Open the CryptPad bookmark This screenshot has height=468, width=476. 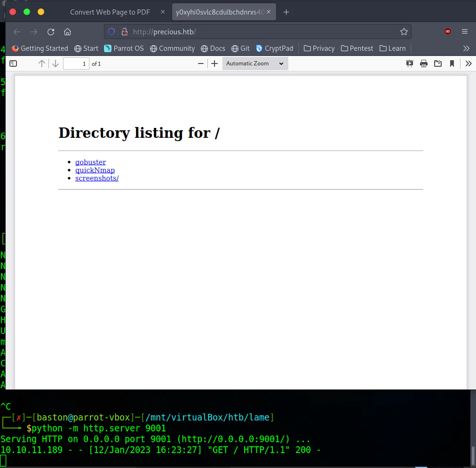pos(274,48)
